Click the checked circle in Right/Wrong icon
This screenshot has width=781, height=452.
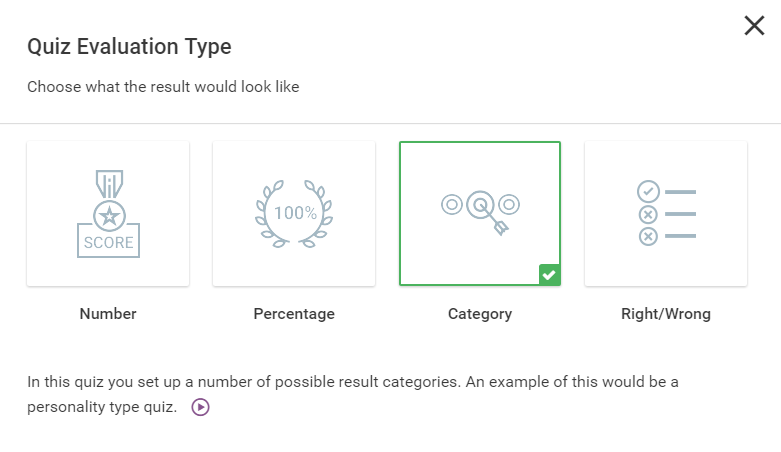(648, 191)
